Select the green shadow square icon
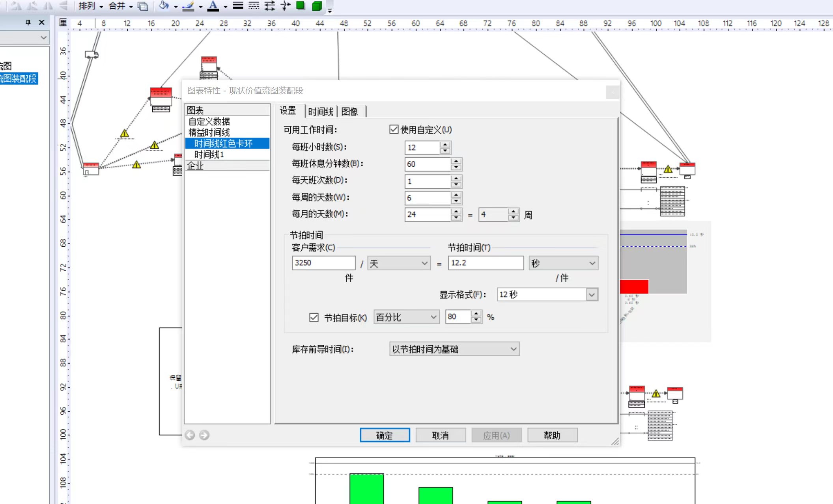 [301, 6]
